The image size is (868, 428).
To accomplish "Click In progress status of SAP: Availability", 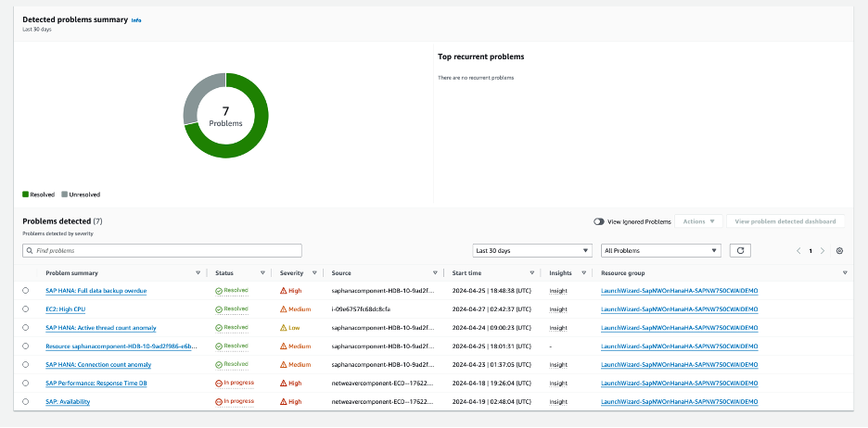I will click(x=235, y=401).
